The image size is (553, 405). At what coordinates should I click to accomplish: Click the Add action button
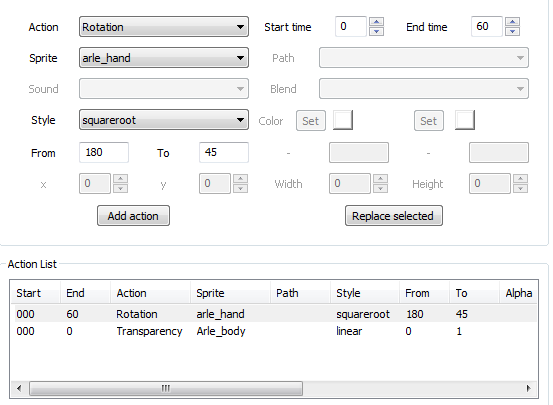click(133, 216)
